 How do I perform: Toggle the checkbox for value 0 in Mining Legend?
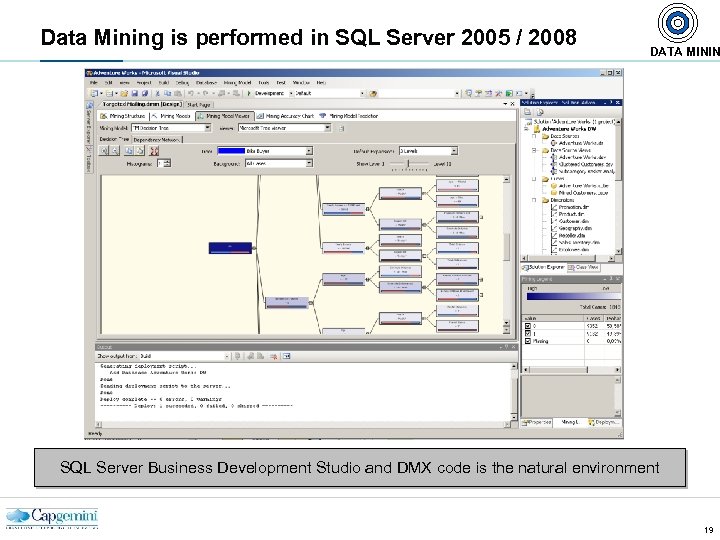click(x=528, y=326)
